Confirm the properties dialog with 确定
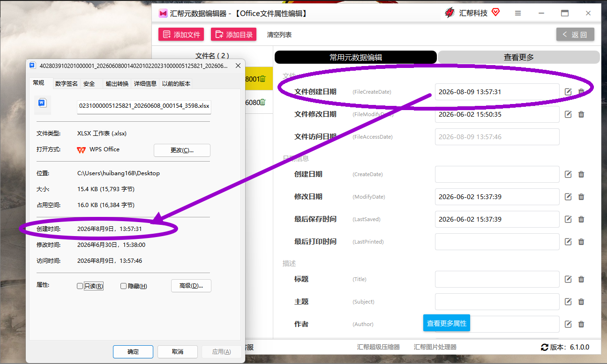 133,352
